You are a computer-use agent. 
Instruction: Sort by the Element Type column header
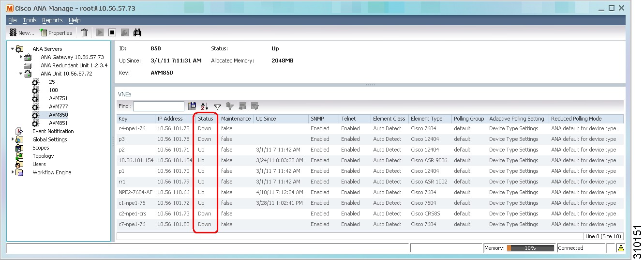point(430,119)
